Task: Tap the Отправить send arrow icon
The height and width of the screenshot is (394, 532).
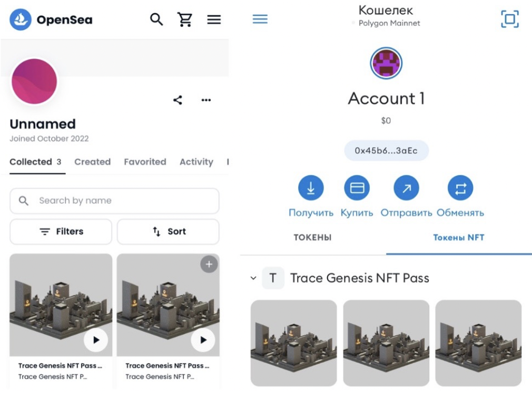Action: click(x=406, y=188)
